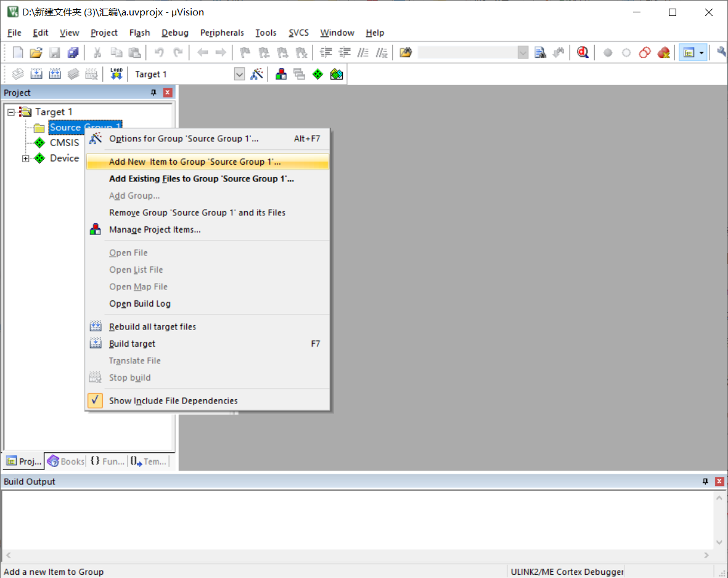The width and height of the screenshot is (728, 578).
Task: Open the Project menu
Action: pos(104,33)
